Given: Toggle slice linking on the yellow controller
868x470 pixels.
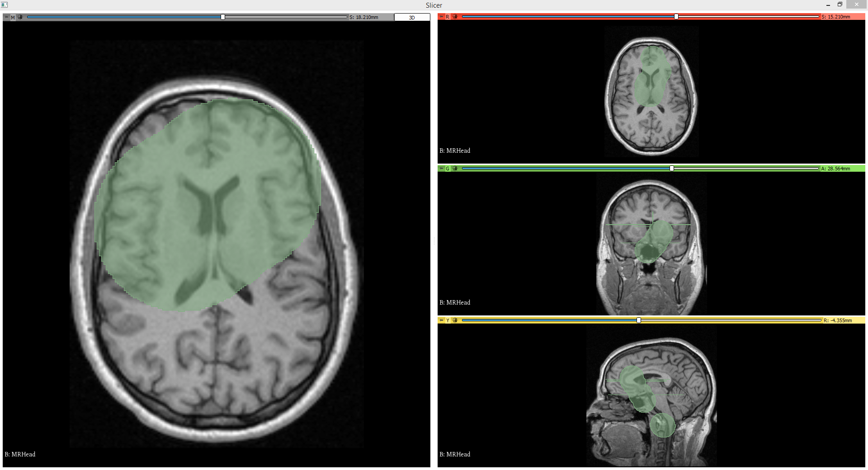Looking at the screenshot, I should pos(454,320).
